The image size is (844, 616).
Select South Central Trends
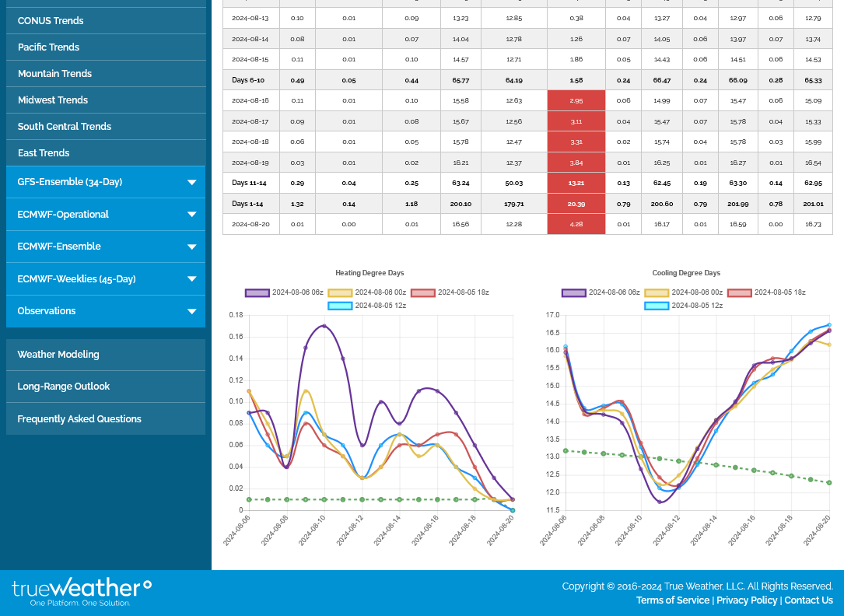(65, 127)
